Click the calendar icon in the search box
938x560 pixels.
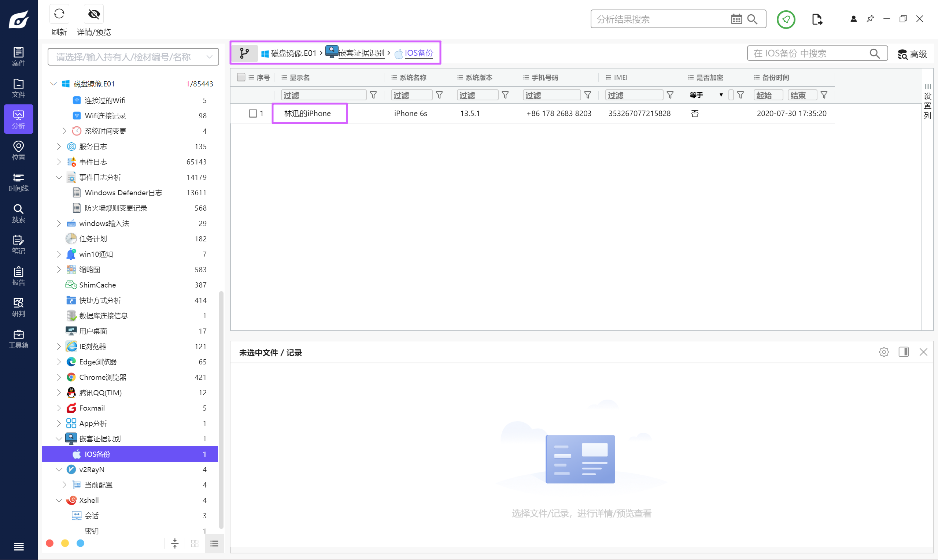736,19
